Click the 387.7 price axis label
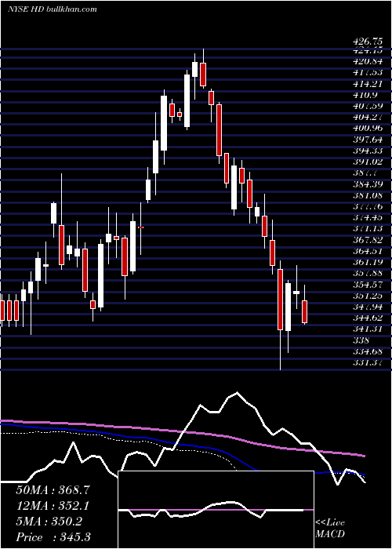 coord(365,173)
